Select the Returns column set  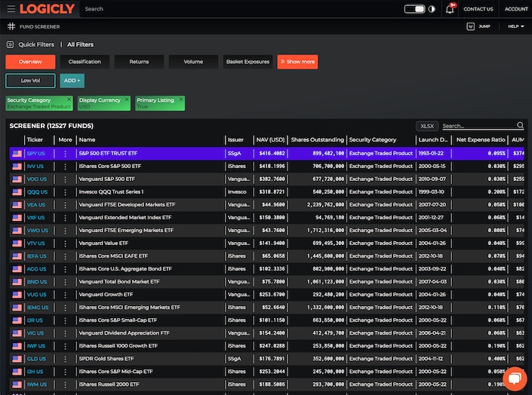point(139,62)
